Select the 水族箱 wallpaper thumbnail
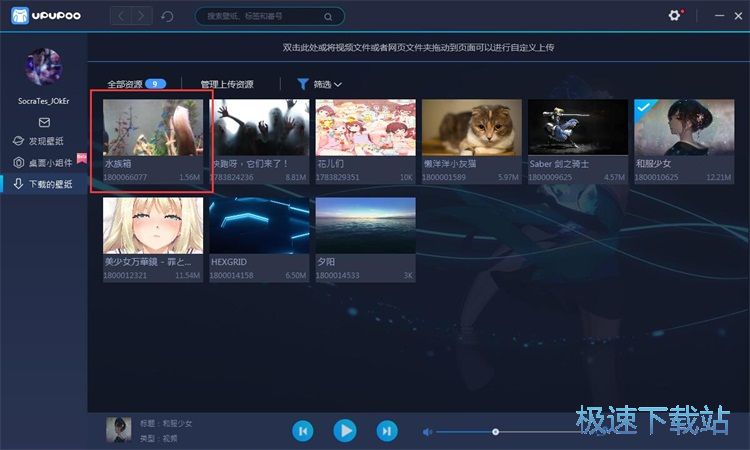The height and width of the screenshot is (450, 750). [x=153, y=127]
